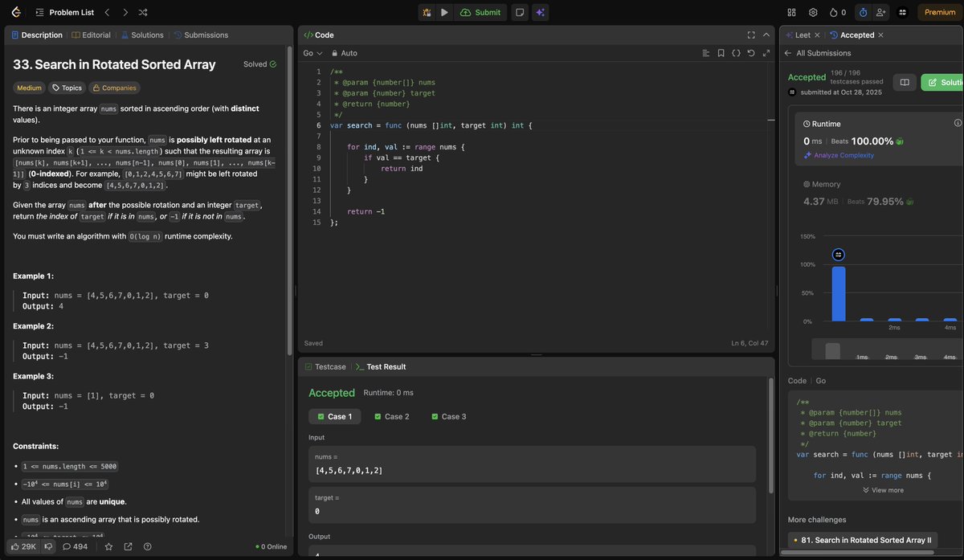The image size is (964, 560).
Task: Click the tallest runtime distribution bar
Action: point(839,294)
